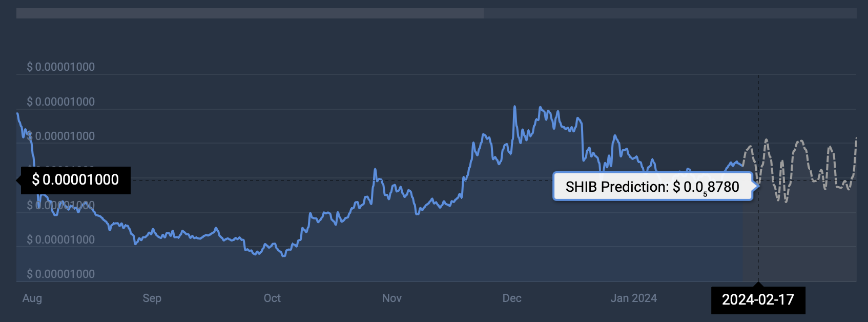Click the bottommost $ 0.00001000 y-axis label
Image resolution: width=868 pixels, height=322 pixels.
pyautogui.click(x=61, y=274)
